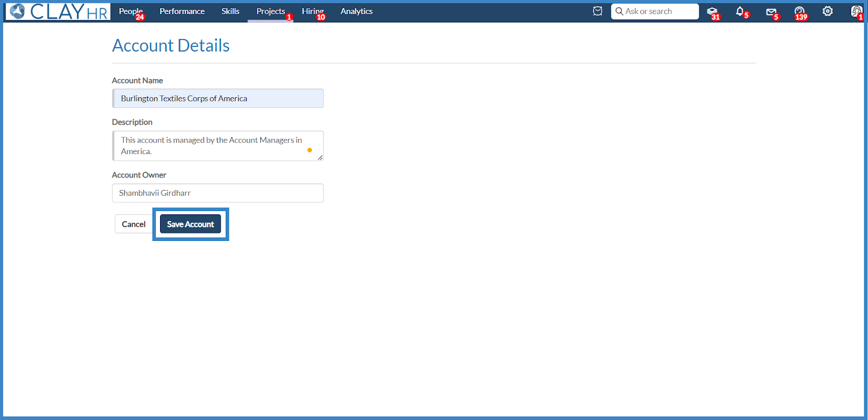The width and height of the screenshot is (868, 420).
Task: Focus the Account Name field
Action: point(218,98)
